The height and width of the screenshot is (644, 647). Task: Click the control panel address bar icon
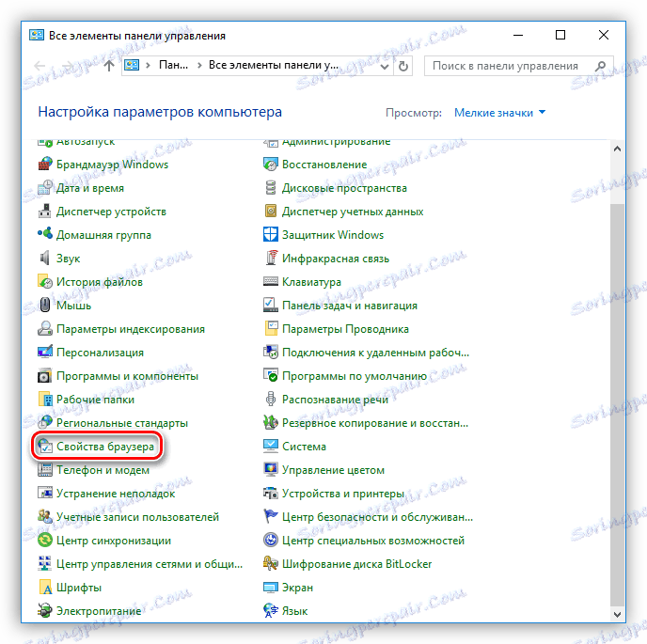132,65
